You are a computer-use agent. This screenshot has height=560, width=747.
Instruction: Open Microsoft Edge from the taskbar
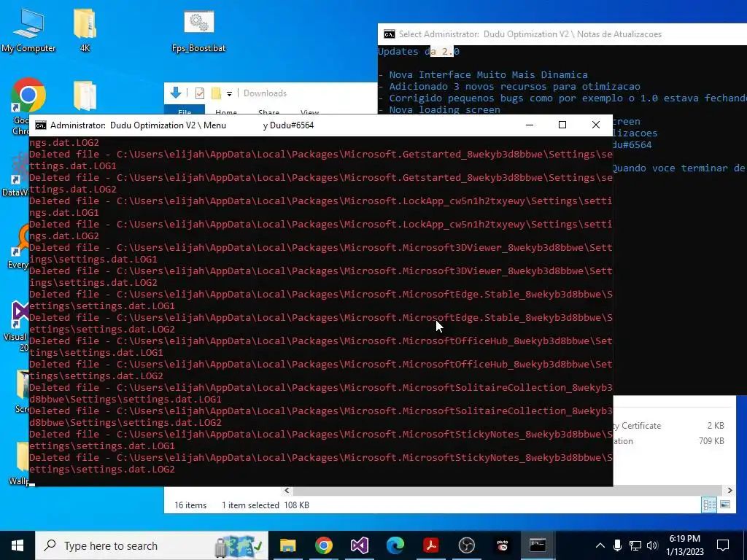395,545
